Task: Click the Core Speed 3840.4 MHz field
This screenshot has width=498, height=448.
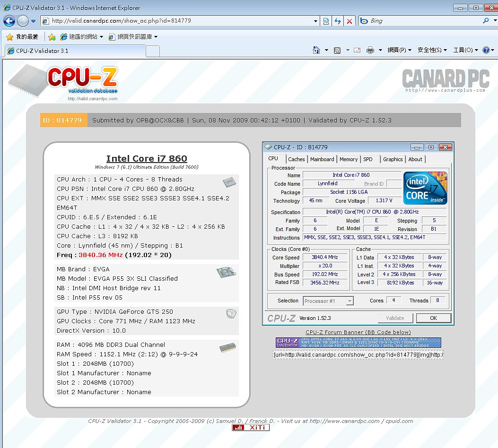Action: [x=324, y=257]
